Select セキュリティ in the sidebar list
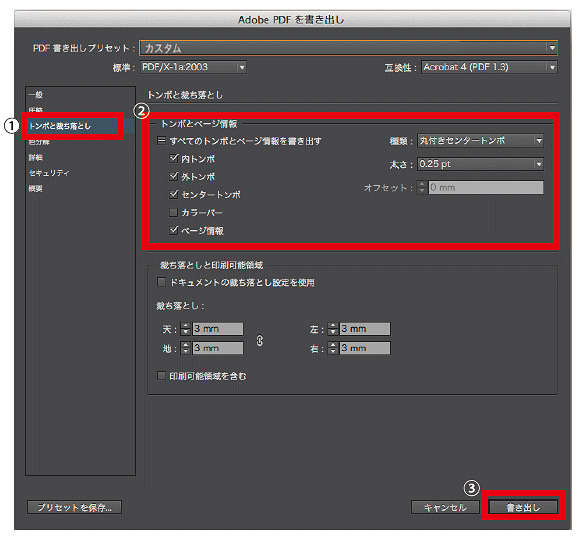The width and height of the screenshot is (581, 540). tap(49, 173)
